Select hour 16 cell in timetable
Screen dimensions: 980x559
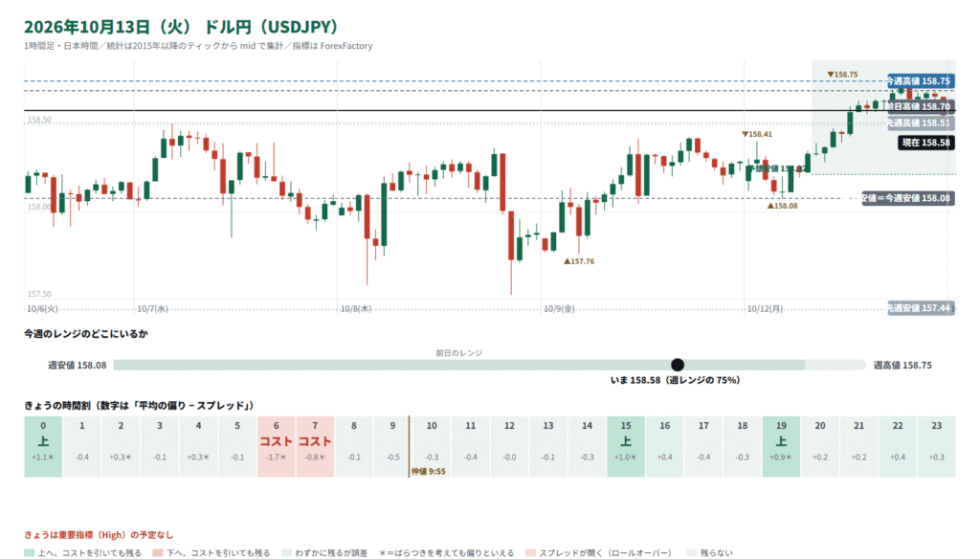tap(664, 446)
